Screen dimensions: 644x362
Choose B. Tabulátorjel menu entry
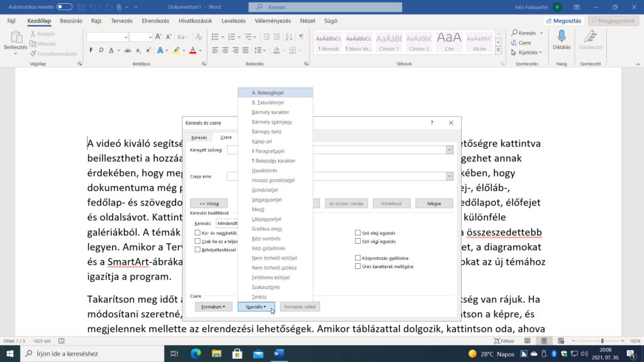[x=275, y=102]
